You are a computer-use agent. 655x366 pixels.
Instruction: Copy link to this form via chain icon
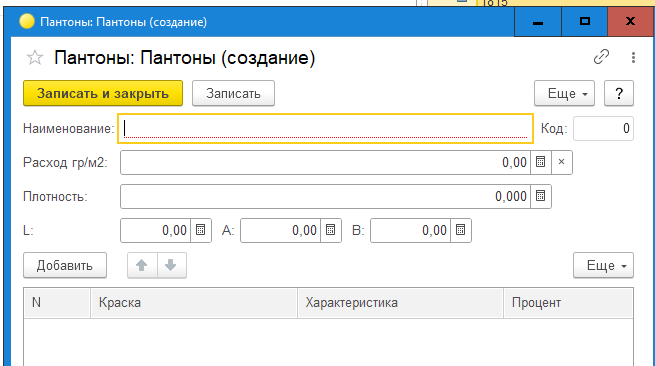point(601,57)
